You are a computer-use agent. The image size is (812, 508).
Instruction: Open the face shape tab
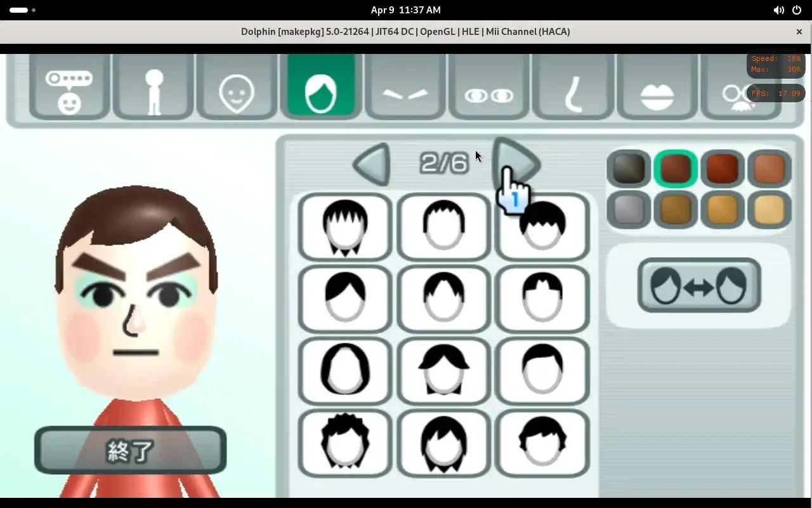point(237,87)
